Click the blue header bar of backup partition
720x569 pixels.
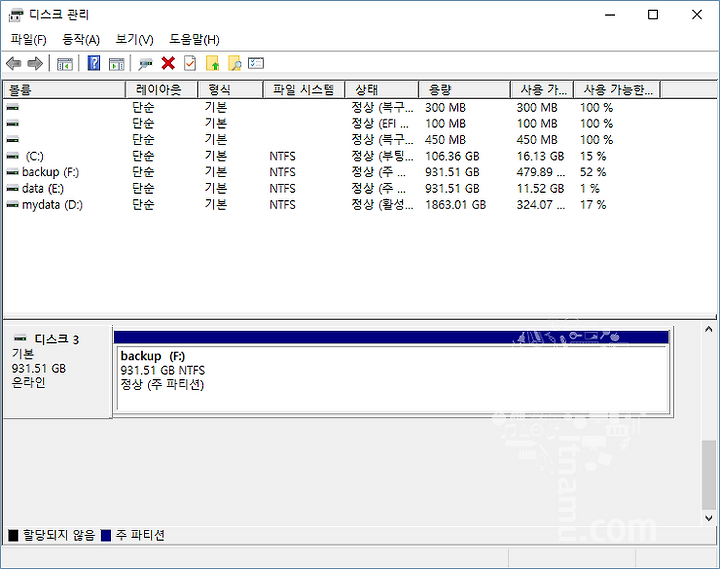391,337
